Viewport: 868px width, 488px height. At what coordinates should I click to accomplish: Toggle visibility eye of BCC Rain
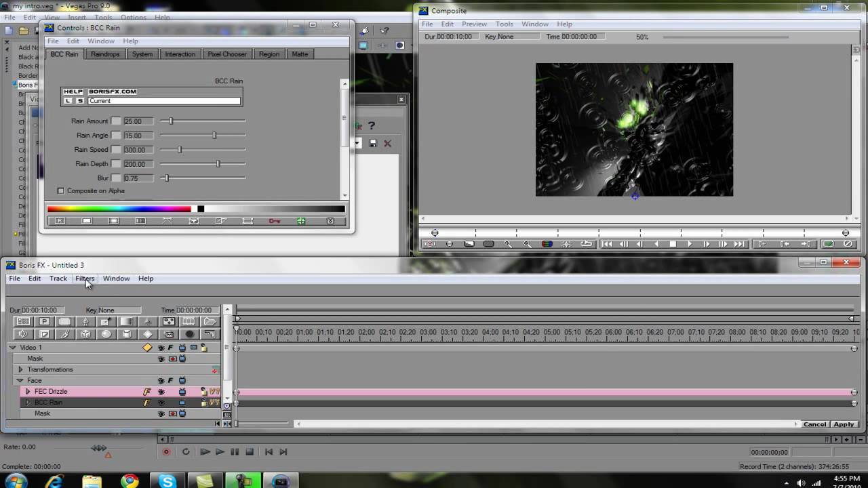161,403
